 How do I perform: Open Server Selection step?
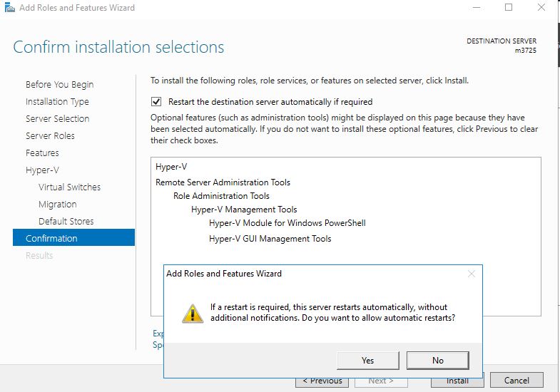[x=58, y=119]
